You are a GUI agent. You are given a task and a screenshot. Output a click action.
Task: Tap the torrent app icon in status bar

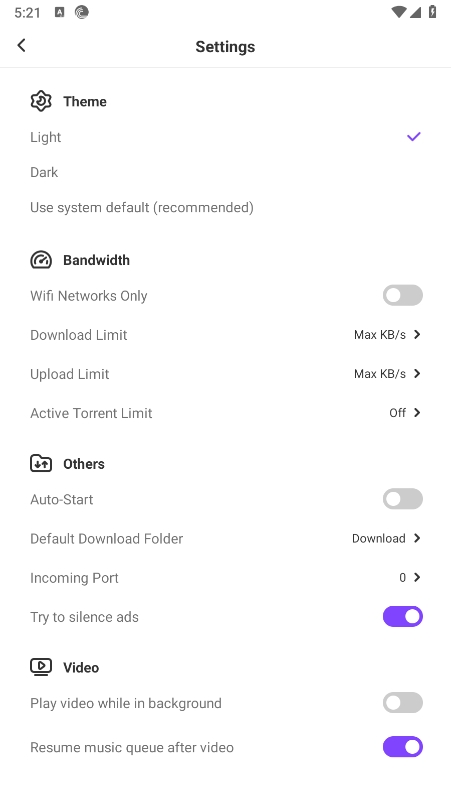tap(81, 12)
